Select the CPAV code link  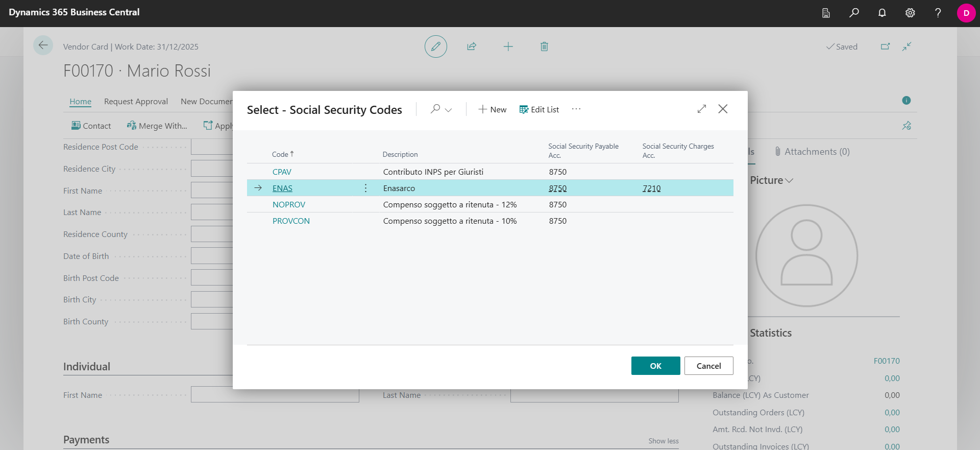(282, 172)
